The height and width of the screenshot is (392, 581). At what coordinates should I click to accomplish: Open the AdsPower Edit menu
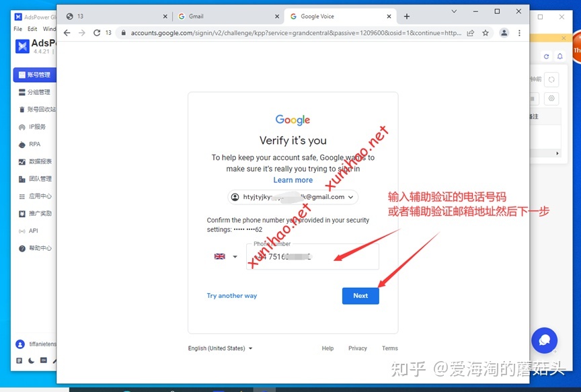(32, 29)
